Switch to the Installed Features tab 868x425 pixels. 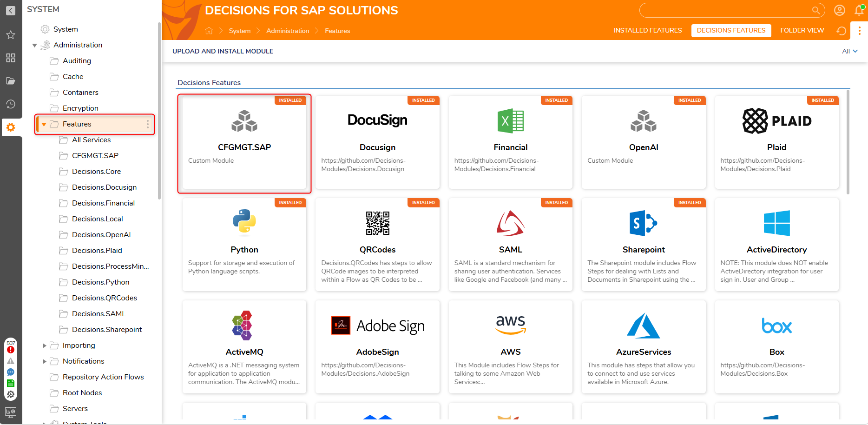(x=648, y=31)
